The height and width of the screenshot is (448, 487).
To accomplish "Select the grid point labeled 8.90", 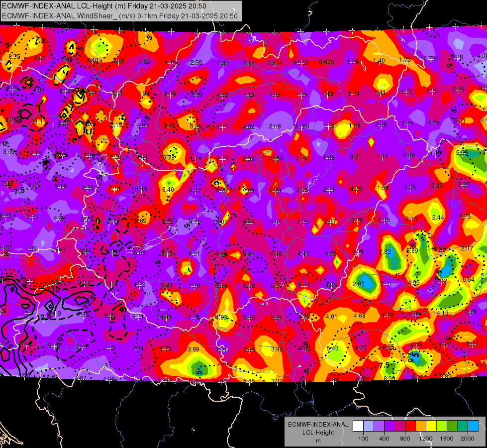I will click(115, 157).
